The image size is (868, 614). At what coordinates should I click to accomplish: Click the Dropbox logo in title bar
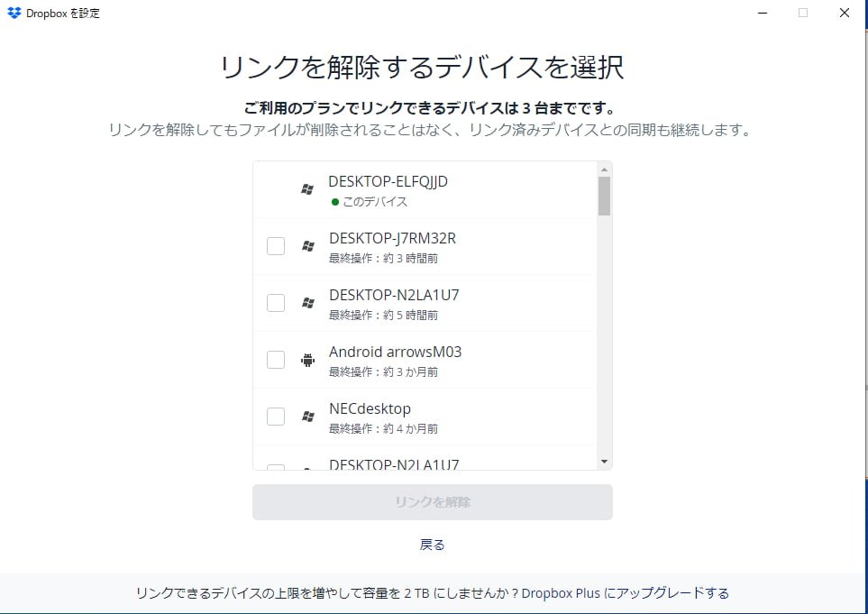(14, 13)
